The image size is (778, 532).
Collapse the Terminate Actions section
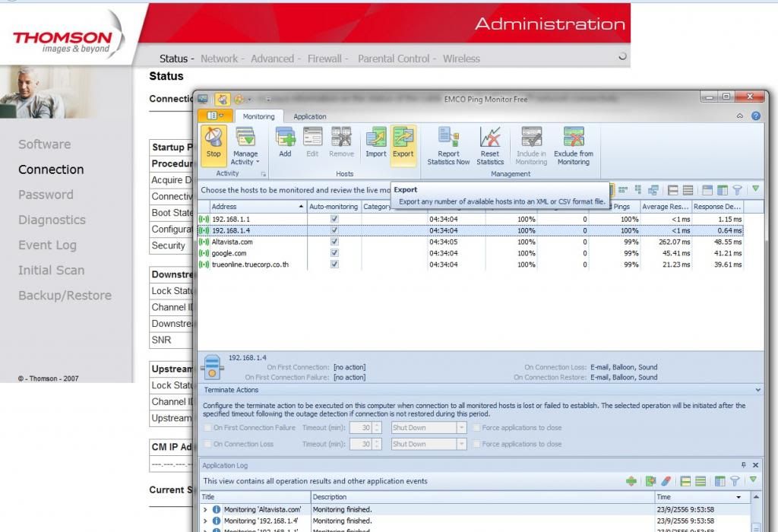tap(758, 390)
